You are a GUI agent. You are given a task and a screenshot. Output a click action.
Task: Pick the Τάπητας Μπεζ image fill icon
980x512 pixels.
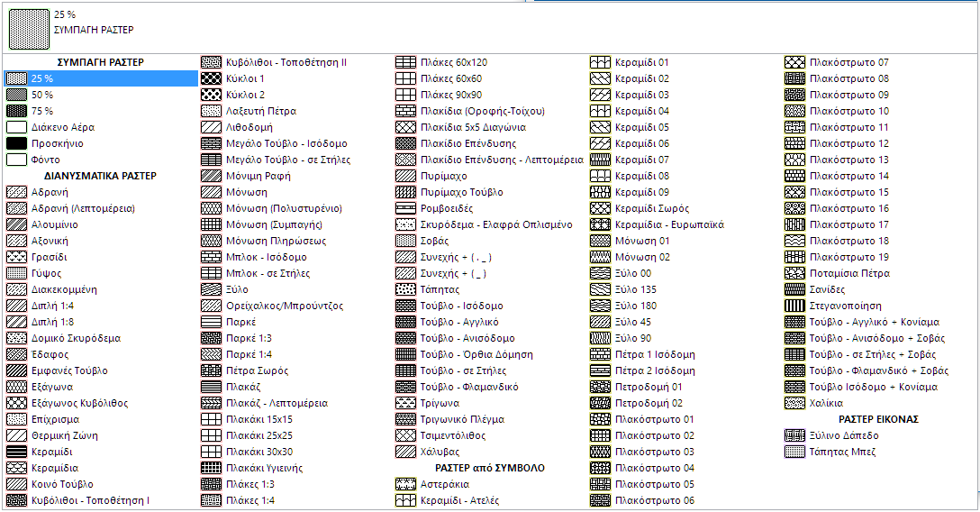pyautogui.click(x=795, y=452)
